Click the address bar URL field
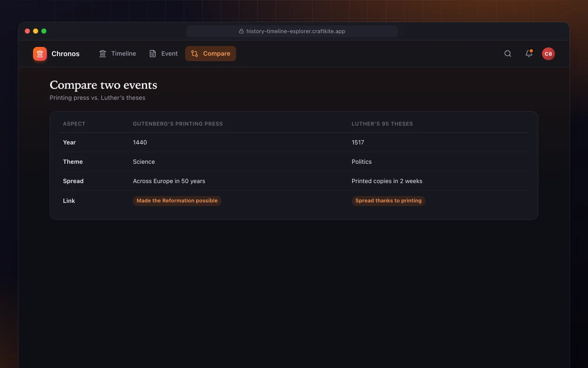The height and width of the screenshot is (368, 588). click(292, 31)
